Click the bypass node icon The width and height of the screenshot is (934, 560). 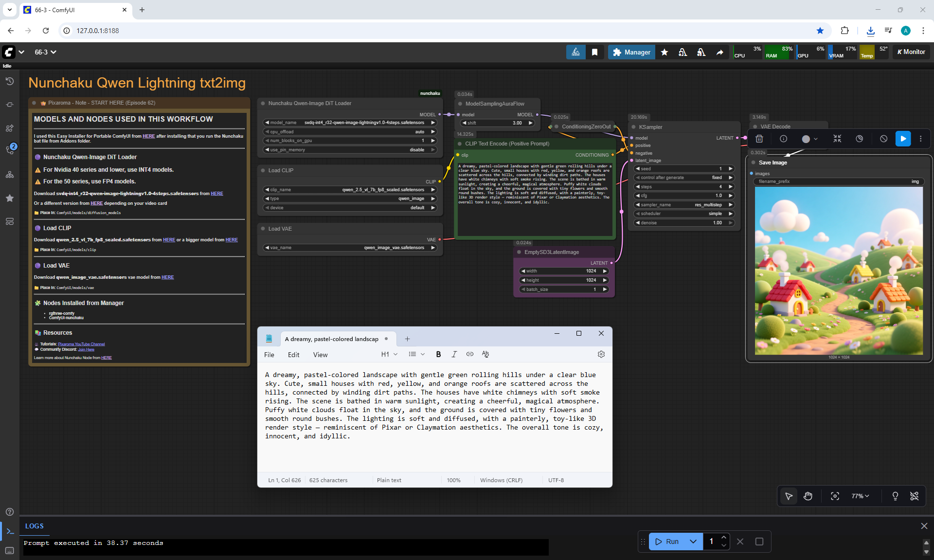[x=883, y=139]
